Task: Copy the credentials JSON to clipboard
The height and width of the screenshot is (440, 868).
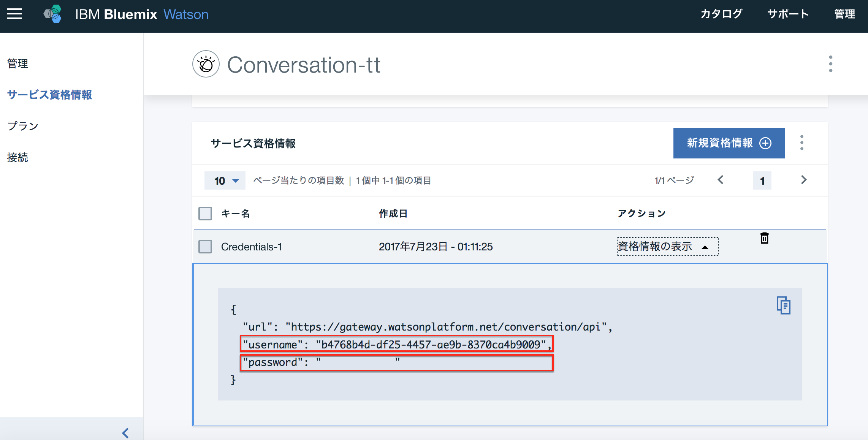Action: pyautogui.click(x=784, y=305)
